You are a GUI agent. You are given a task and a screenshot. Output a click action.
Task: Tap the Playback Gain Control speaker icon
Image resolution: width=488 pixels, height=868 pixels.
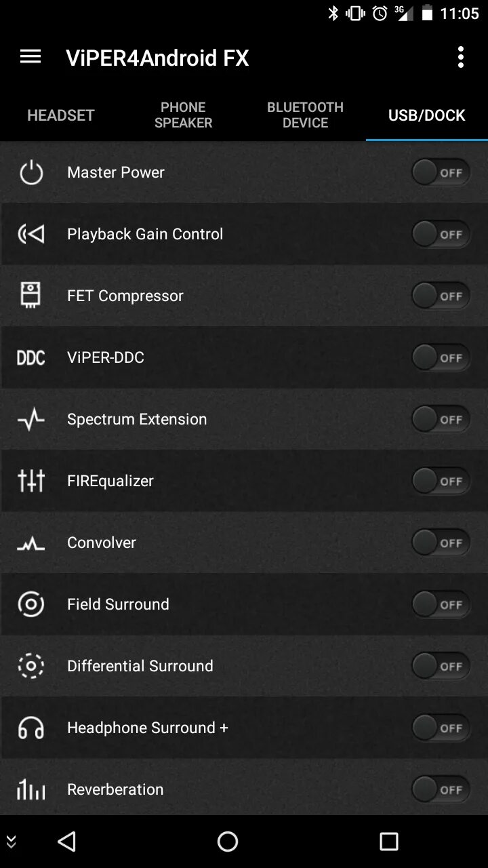pyautogui.click(x=31, y=234)
